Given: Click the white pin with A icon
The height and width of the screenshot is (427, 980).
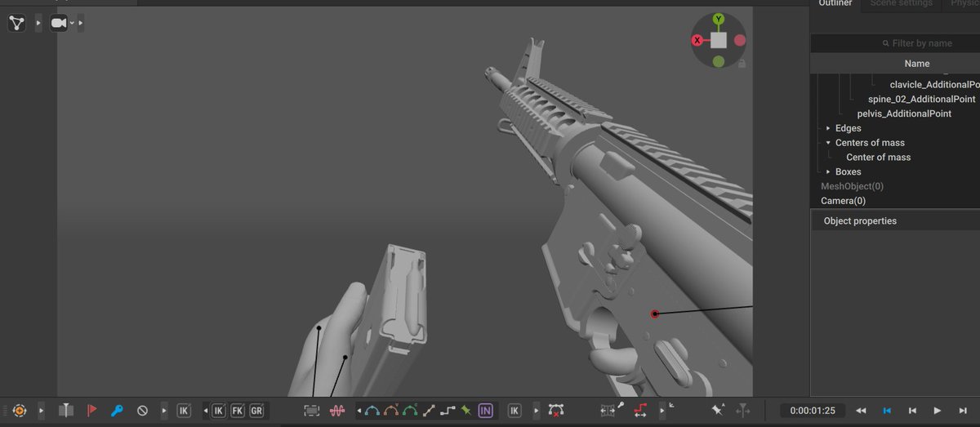Looking at the screenshot, I should point(718,410).
